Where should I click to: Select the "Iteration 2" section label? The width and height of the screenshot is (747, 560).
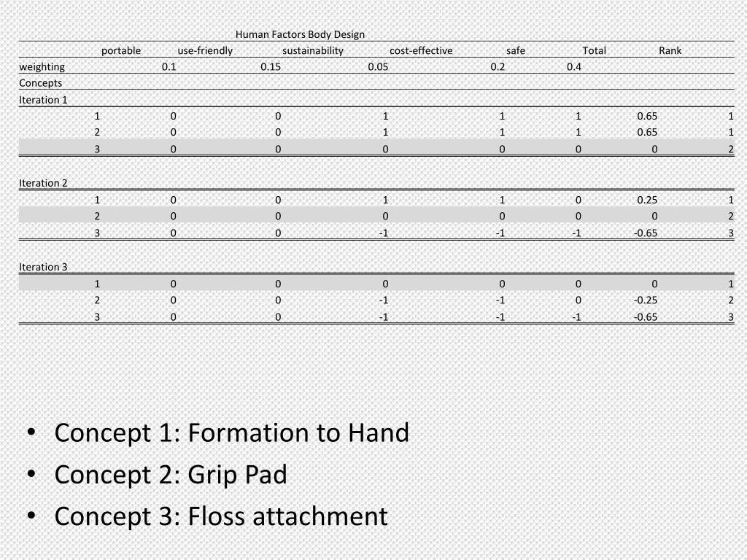[x=43, y=183]
